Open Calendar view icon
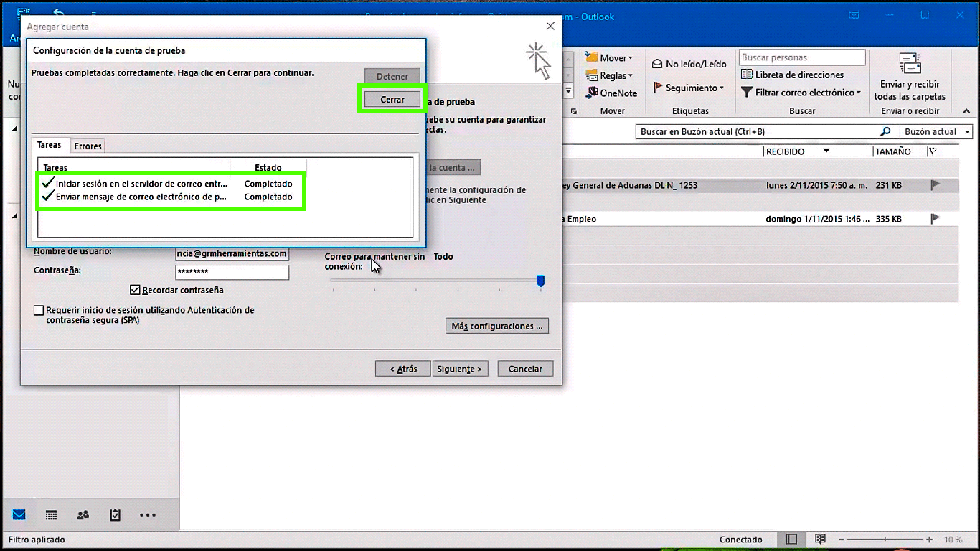 51,515
